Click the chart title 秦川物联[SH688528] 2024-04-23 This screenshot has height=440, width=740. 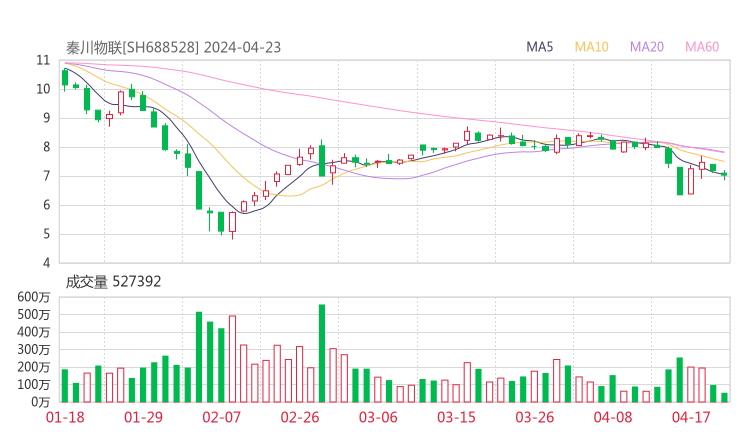(173, 47)
